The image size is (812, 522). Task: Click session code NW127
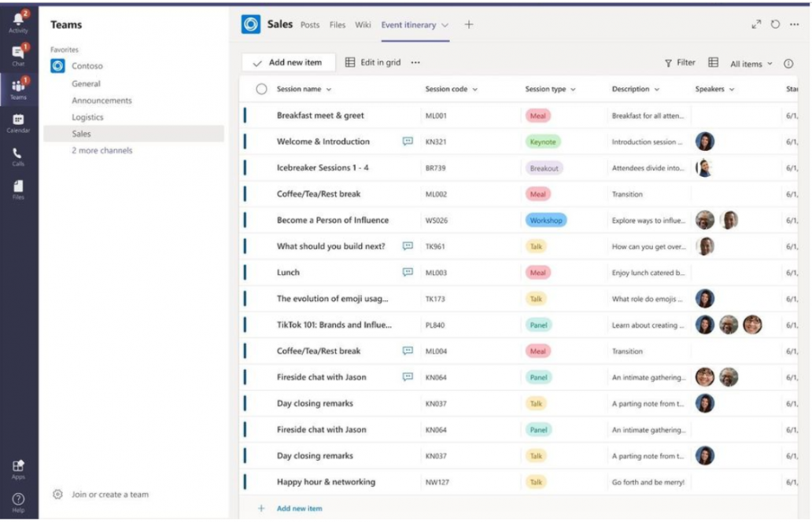click(437, 482)
